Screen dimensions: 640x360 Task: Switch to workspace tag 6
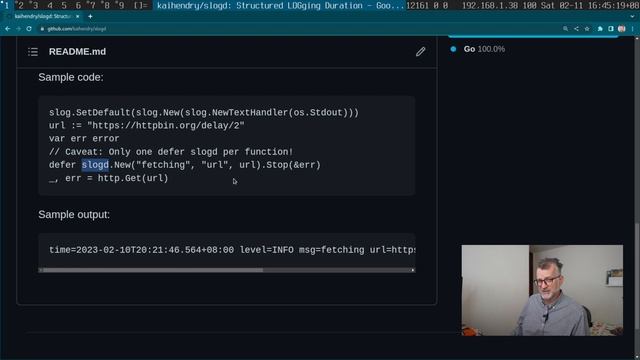78,6
